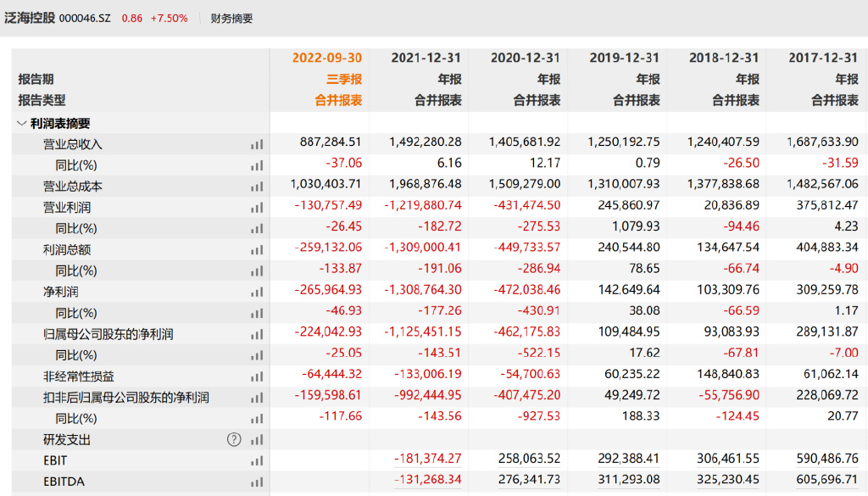Open chart icon for 扣非后归属母公司股东的净利润 row
This screenshot has height=496, width=868.
(257, 398)
